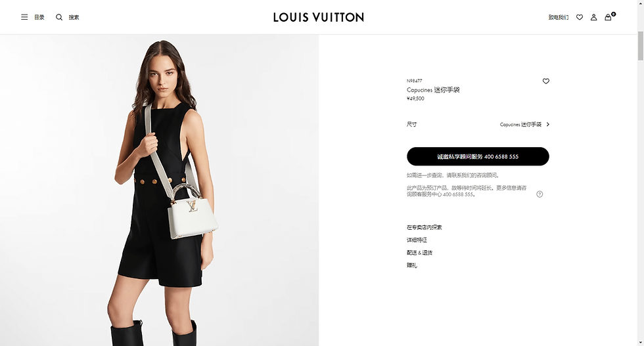Open the hamburger menu icon
644x346 pixels.
pos(25,17)
